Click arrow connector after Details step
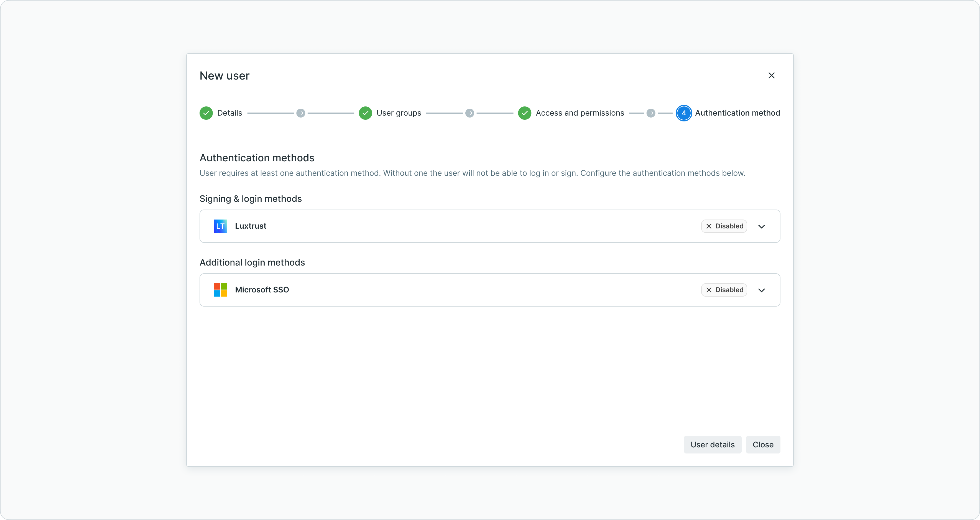The height and width of the screenshot is (520, 980). pos(300,113)
